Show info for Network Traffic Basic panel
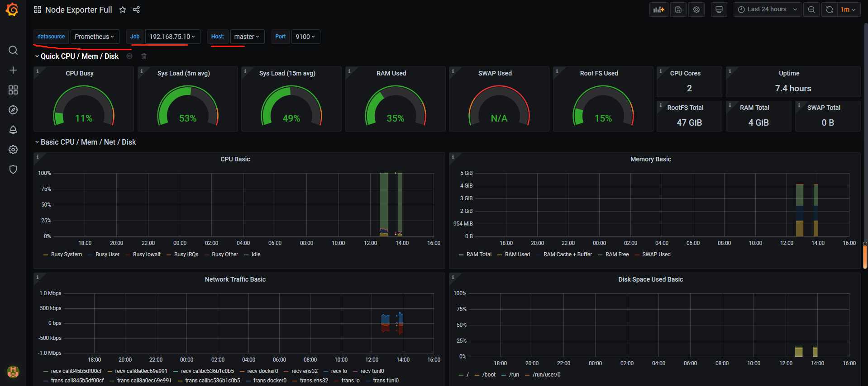Image resolution: width=868 pixels, height=386 pixels. coord(38,277)
